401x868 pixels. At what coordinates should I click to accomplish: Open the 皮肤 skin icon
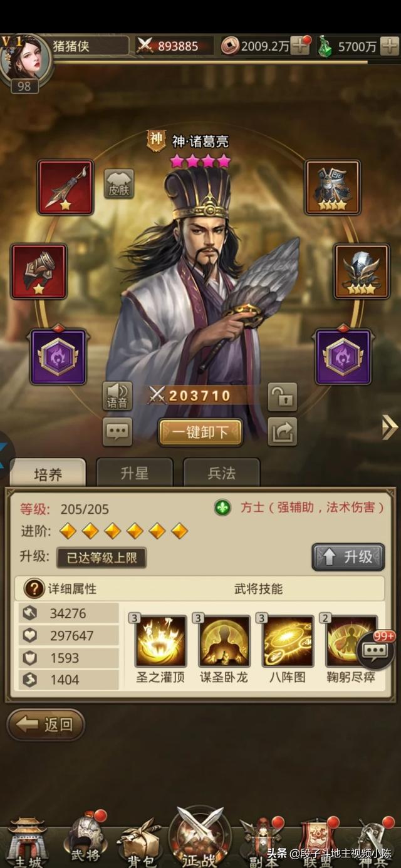(x=118, y=183)
